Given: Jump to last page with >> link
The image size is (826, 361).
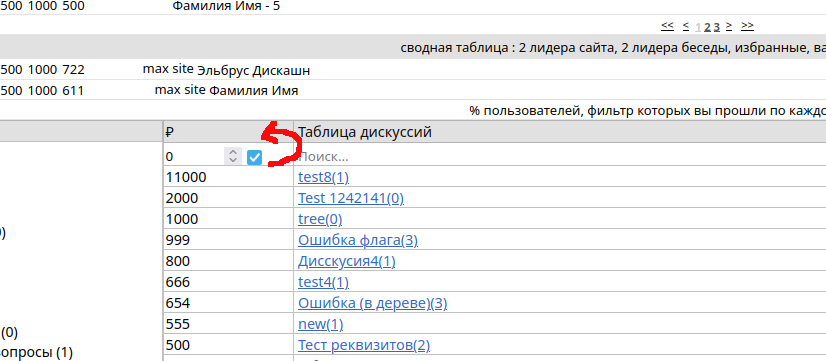Looking at the screenshot, I should [x=747, y=25].
